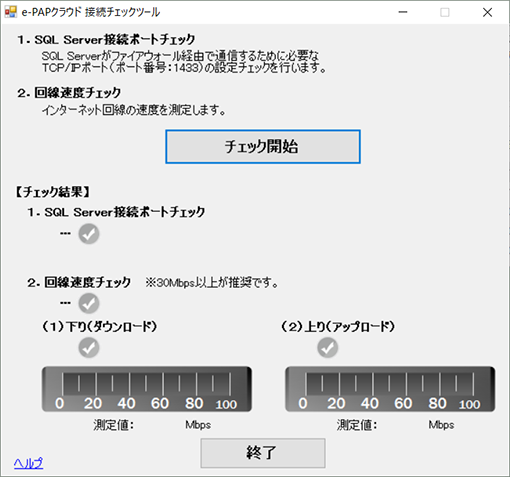The image size is (510, 477).
Task: Open the ヘルプ link
Action: [x=28, y=463]
